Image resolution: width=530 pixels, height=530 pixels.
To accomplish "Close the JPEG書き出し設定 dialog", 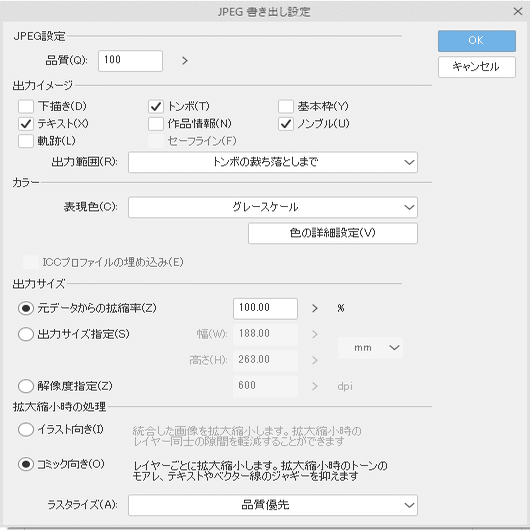I will click(517, 11).
